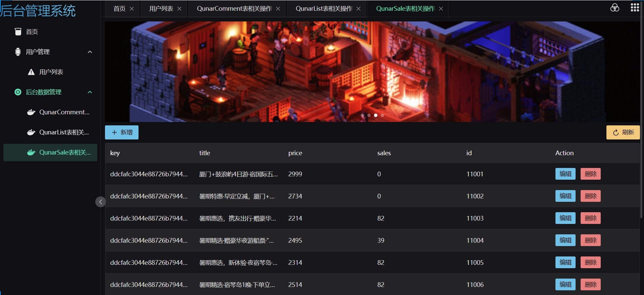Delete the row with id 11001
644x295 pixels.
(591, 174)
